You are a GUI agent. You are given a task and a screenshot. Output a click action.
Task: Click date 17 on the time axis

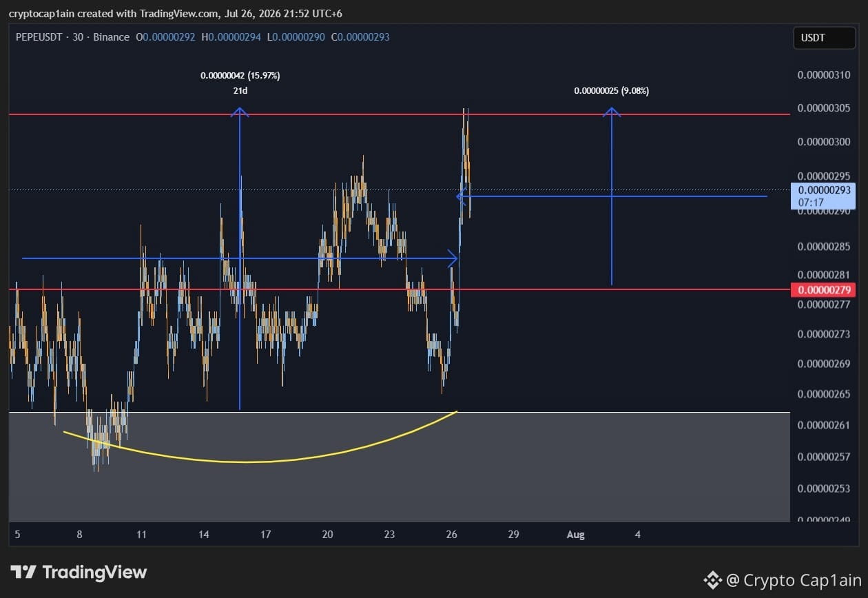pyautogui.click(x=266, y=535)
